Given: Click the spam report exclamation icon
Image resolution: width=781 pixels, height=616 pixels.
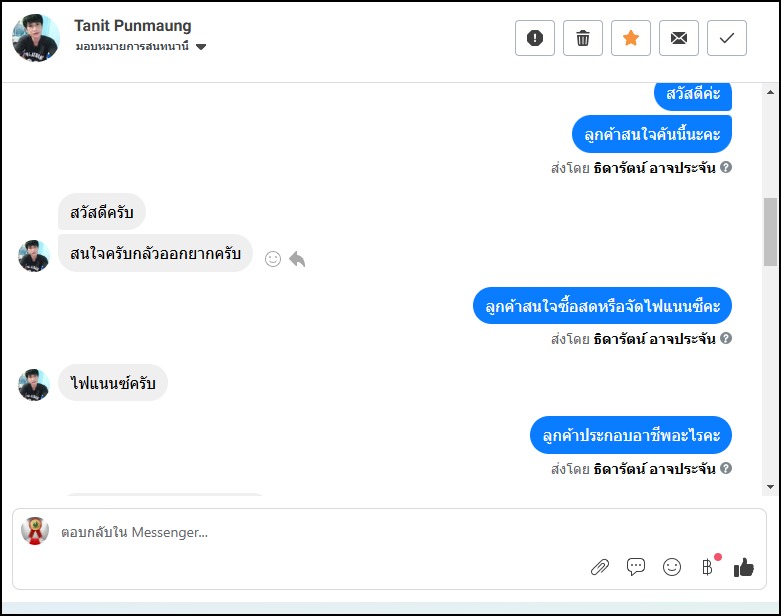Looking at the screenshot, I should point(535,38).
